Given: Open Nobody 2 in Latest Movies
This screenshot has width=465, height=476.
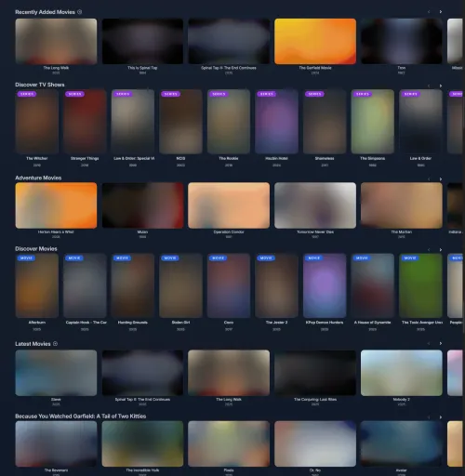Looking at the screenshot, I should pos(402,373).
